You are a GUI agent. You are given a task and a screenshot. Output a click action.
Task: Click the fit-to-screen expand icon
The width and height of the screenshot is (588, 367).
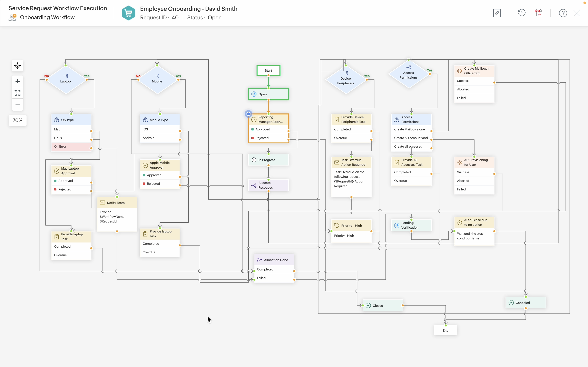[18, 93]
